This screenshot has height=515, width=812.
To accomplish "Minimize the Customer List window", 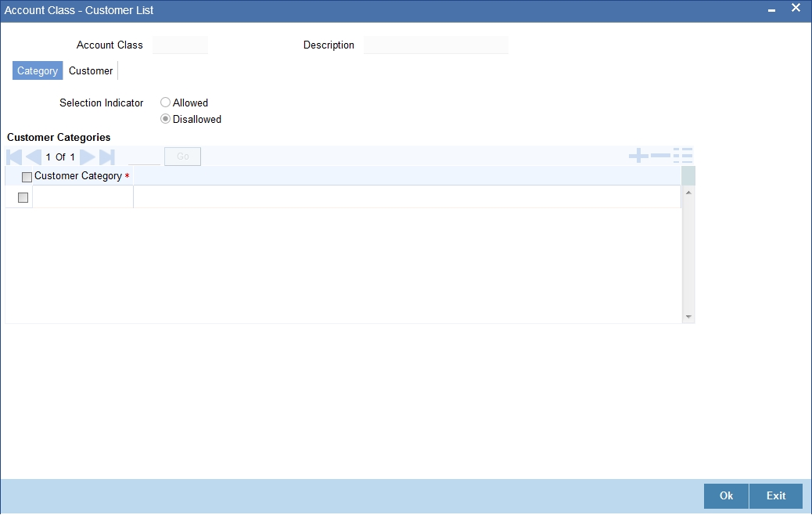I will coord(771,10).
